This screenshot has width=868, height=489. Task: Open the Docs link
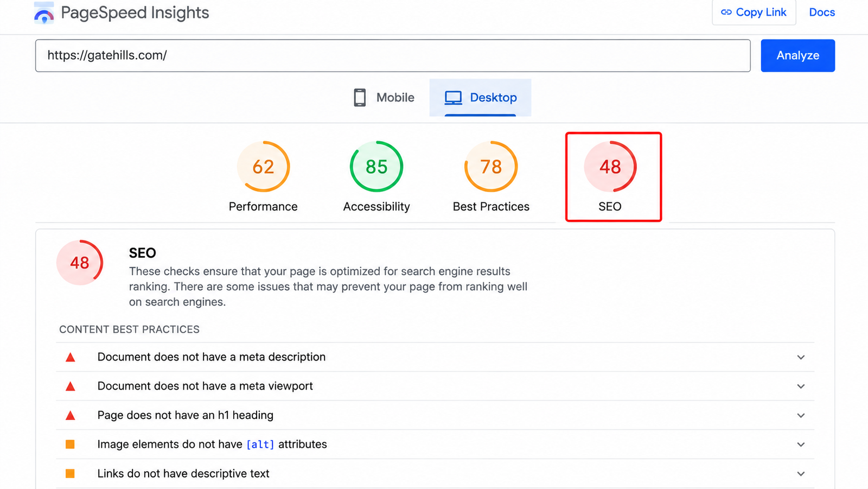(822, 12)
